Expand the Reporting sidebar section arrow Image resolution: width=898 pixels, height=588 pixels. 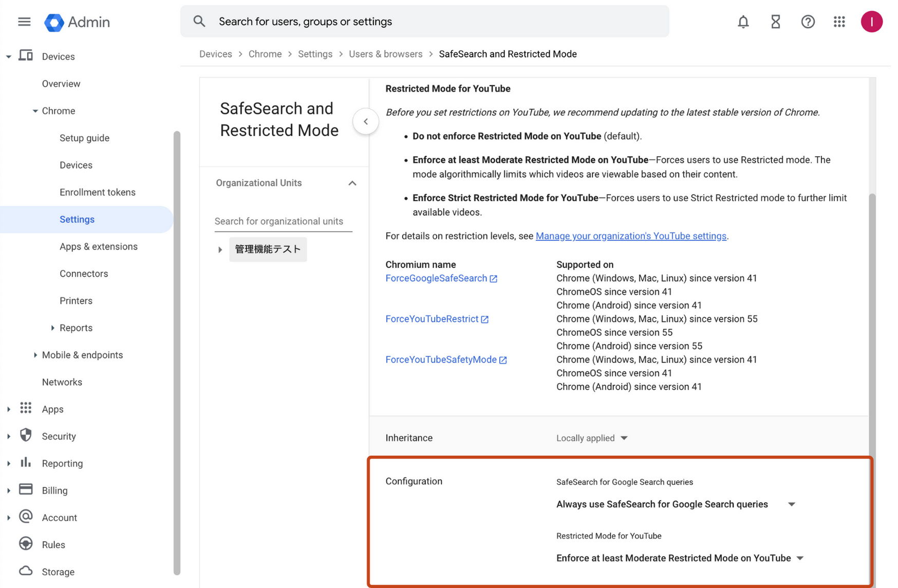(9, 464)
